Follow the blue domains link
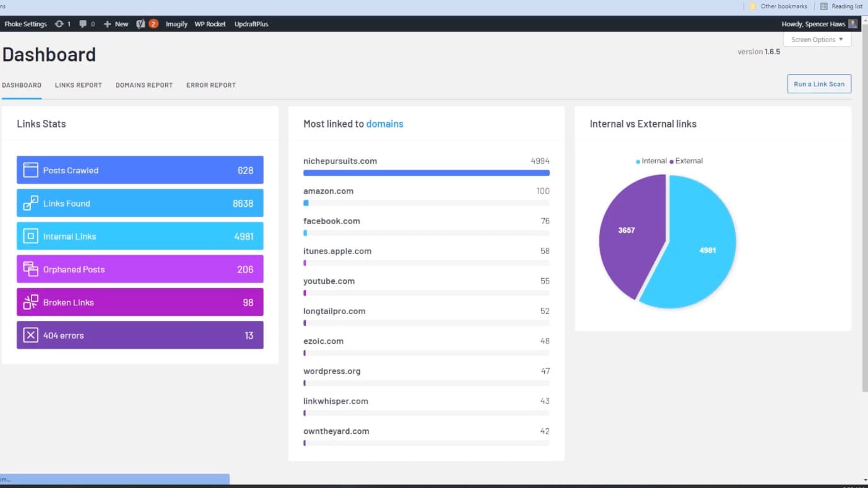Viewport: 868px width, 488px height. [x=384, y=124]
